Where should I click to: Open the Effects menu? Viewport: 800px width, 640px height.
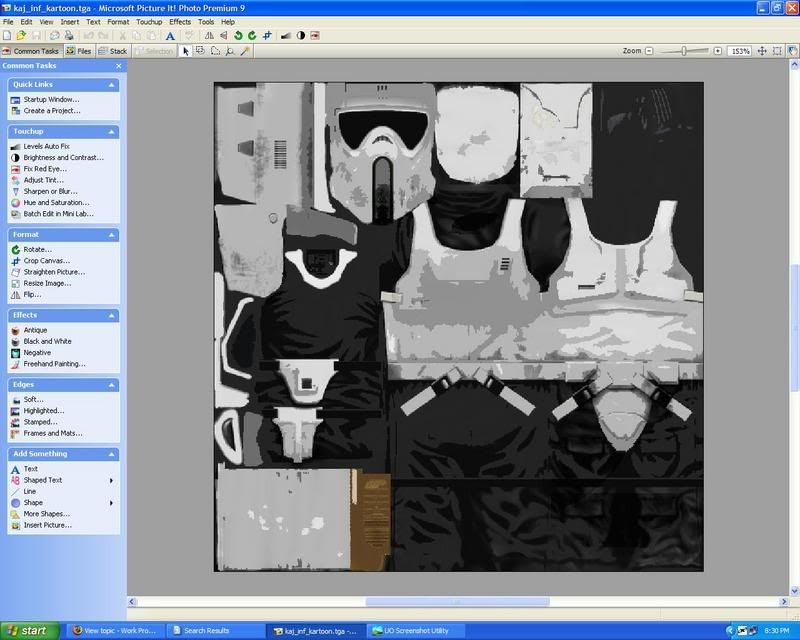180,22
